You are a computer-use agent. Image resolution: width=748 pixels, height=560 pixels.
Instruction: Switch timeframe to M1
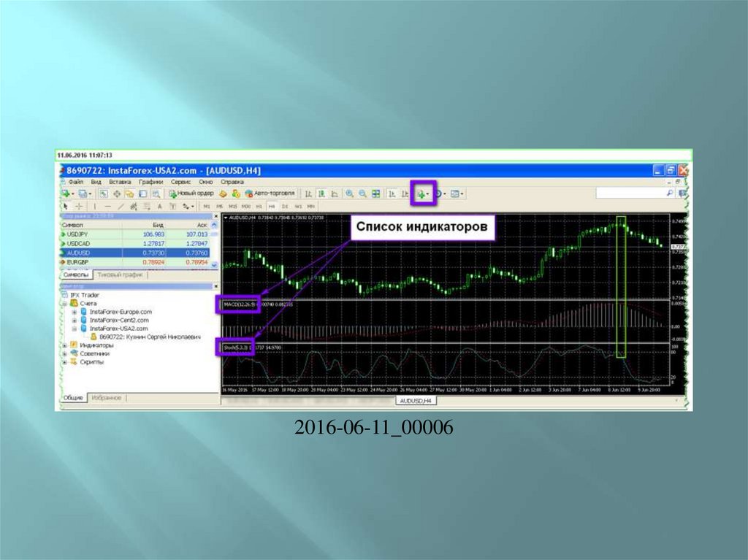tap(206, 207)
